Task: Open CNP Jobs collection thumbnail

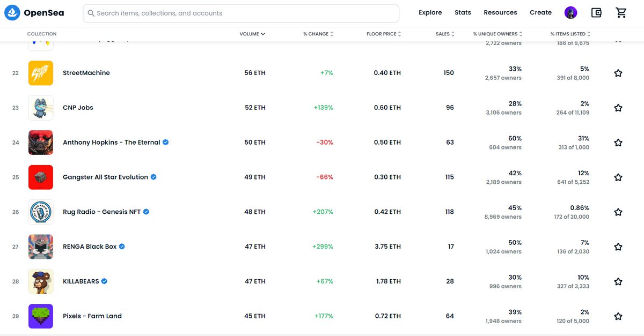Action: click(x=41, y=108)
